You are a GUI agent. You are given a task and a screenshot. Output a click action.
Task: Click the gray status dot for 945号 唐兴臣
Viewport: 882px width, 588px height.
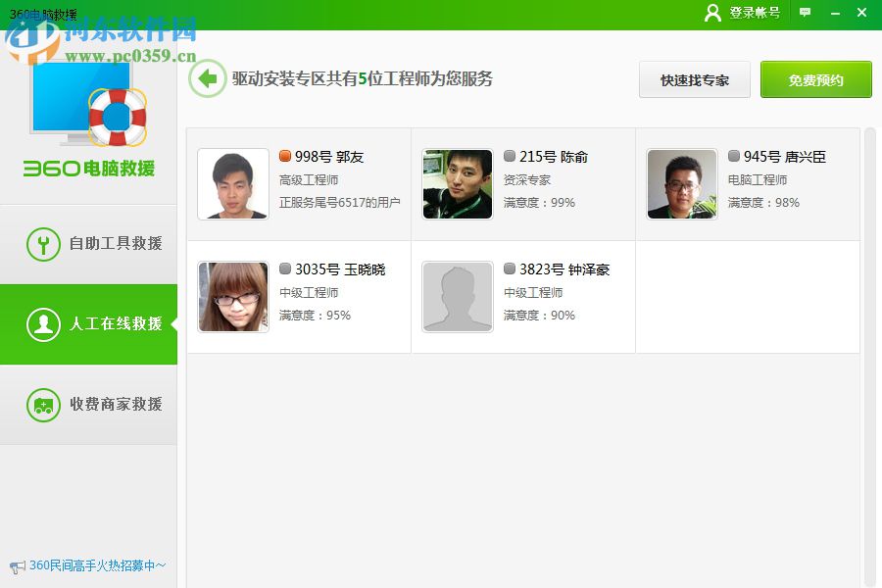pos(733,156)
